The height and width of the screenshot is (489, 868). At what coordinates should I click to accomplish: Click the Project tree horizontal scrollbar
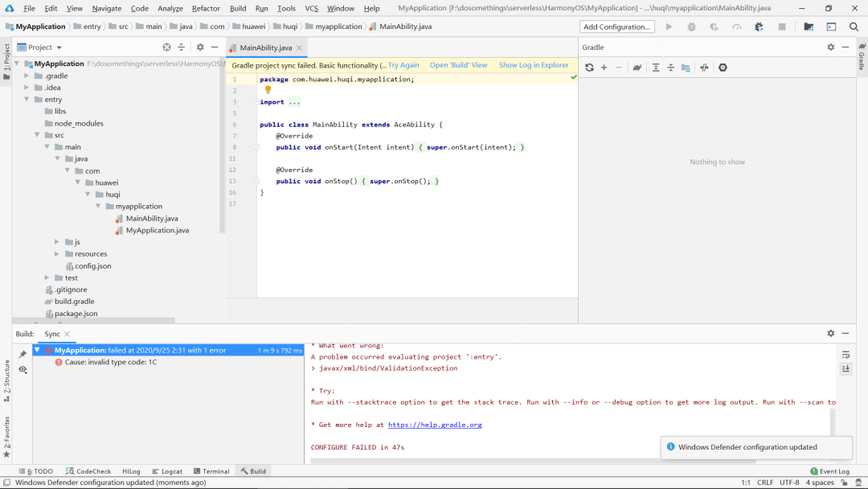(x=94, y=320)
